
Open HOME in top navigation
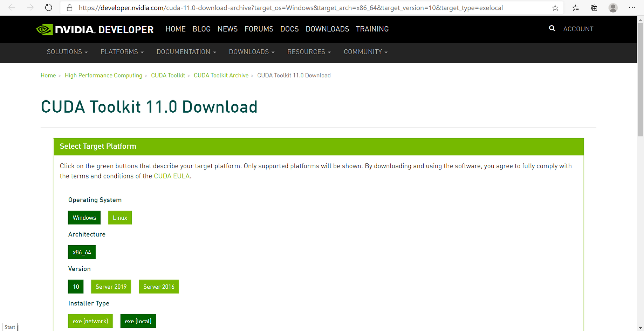[176, 29]
